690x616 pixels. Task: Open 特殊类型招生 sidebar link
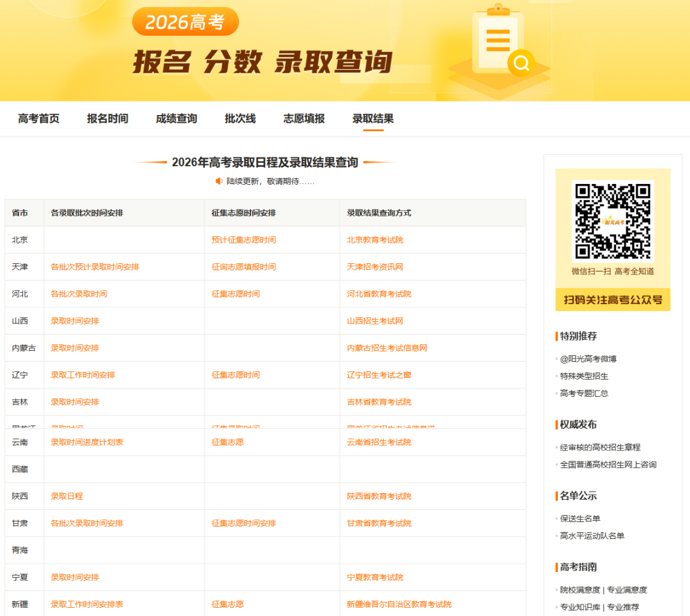584,376
